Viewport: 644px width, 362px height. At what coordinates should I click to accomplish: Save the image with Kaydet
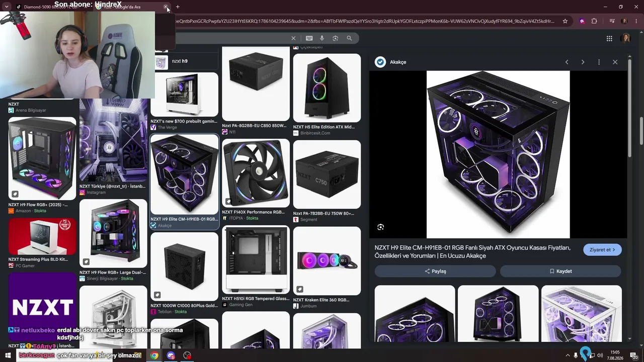pos(560,271)
